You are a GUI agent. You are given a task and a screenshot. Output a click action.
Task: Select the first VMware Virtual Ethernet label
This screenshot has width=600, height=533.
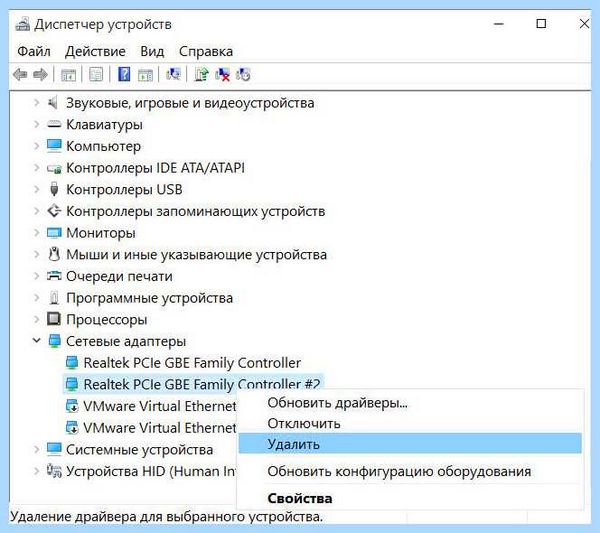(160, 406)
